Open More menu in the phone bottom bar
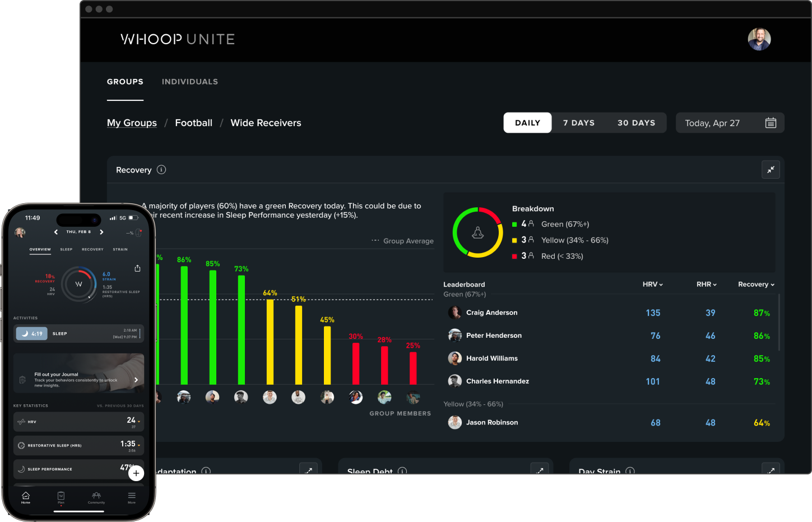The image size is (812, 522). [132, 497]
